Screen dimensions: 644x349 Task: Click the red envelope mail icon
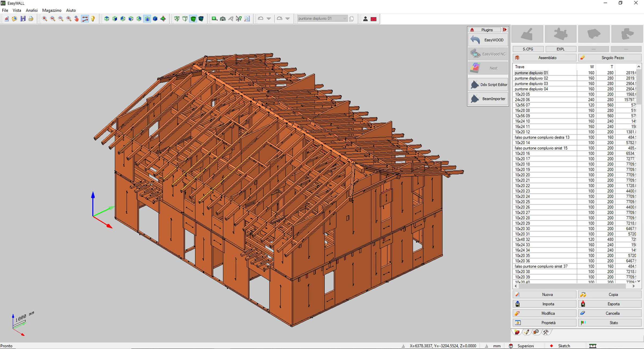click(374, 19)
